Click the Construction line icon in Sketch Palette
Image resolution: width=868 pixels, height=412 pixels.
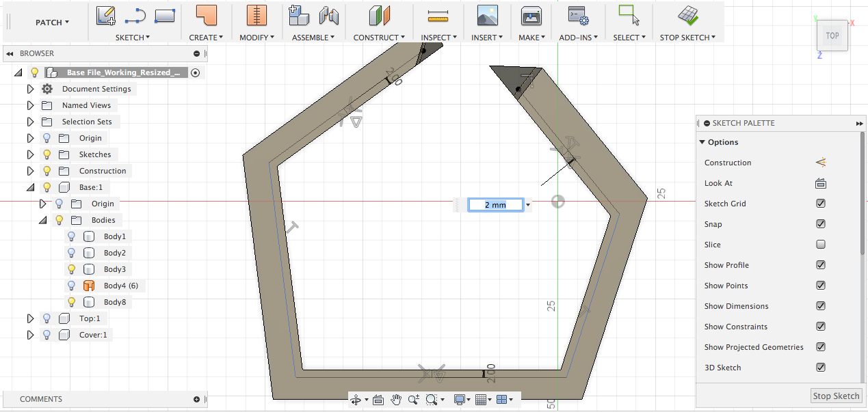click(x=821, y=163)
